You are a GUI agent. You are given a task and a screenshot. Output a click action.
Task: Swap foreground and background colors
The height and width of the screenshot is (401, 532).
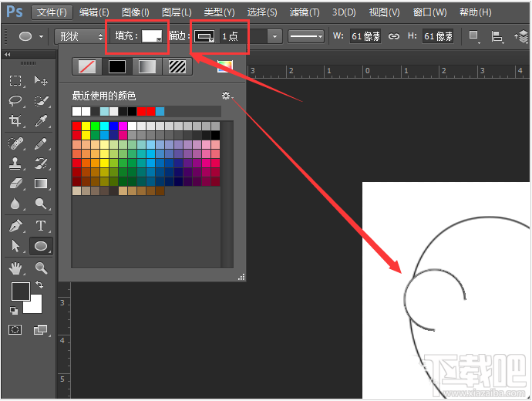tap(39, 285)
